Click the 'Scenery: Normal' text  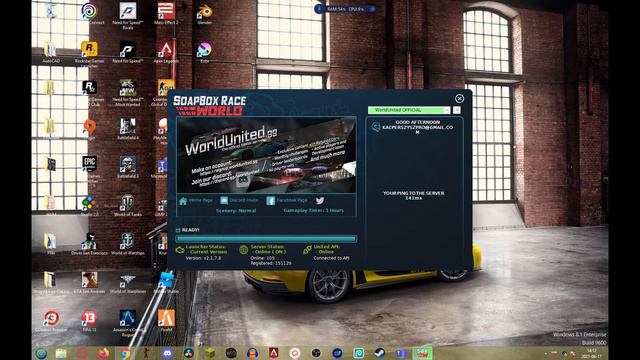coord(236,211)
